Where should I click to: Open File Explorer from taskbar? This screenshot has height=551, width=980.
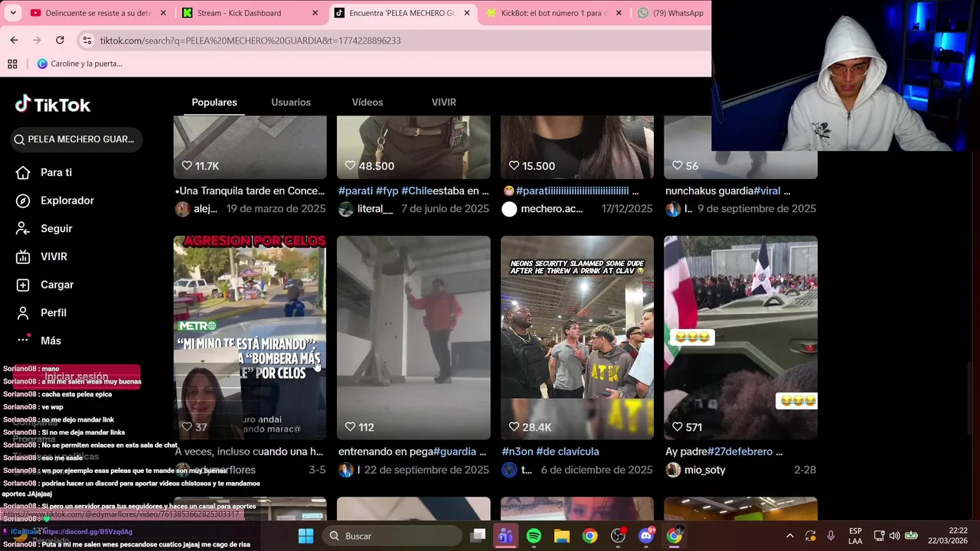pyautogui.click(x=562, y=536)
